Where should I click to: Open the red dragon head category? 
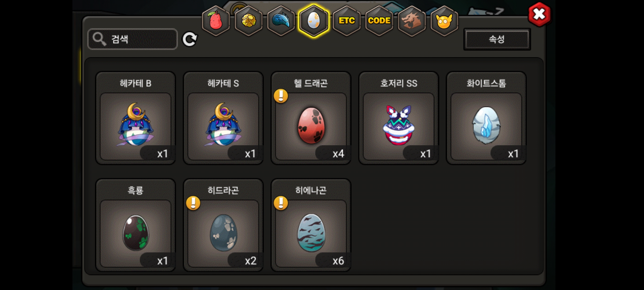[x=412, y=21]
